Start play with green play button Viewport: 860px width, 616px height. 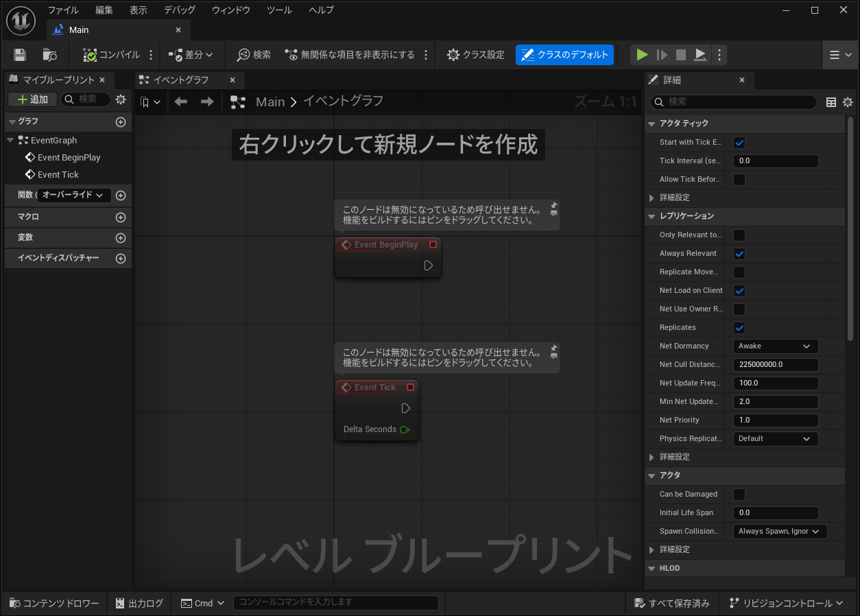pyautogui.click(x=642, y=55)
